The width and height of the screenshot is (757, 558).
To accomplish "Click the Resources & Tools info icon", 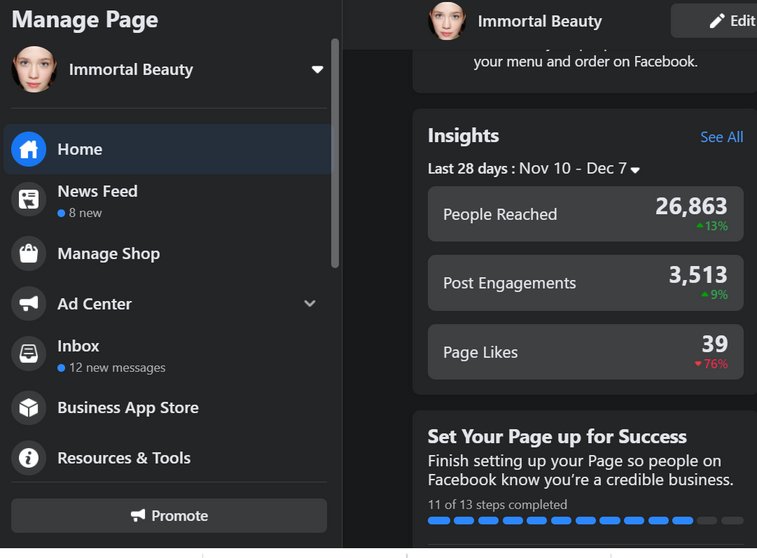I will tap(28, 458).
